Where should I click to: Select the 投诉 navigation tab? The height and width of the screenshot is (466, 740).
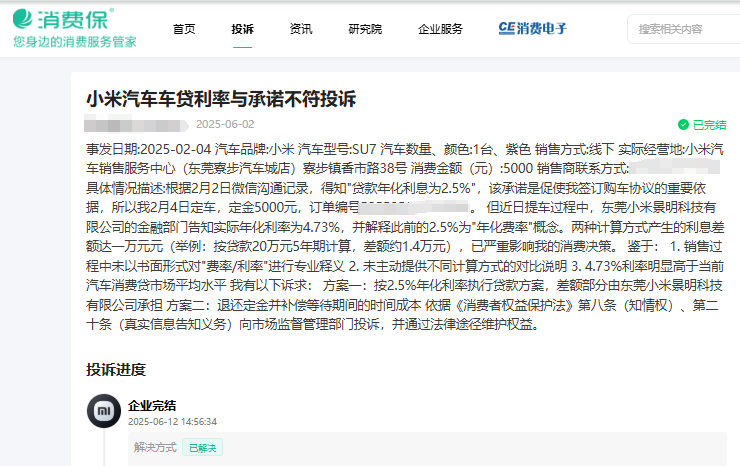tap(243, 29)
